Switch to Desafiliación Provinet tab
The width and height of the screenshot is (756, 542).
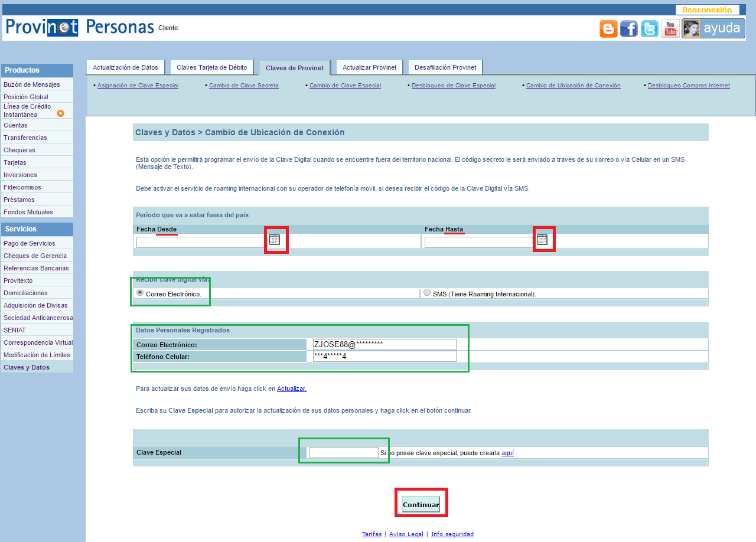[445, 67]
